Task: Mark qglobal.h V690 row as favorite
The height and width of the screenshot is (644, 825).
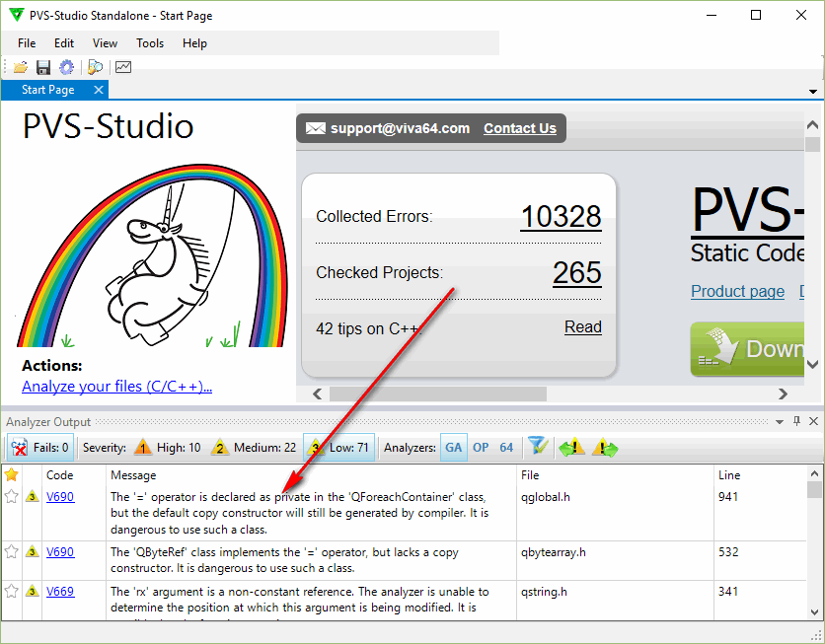Action: 12,497
